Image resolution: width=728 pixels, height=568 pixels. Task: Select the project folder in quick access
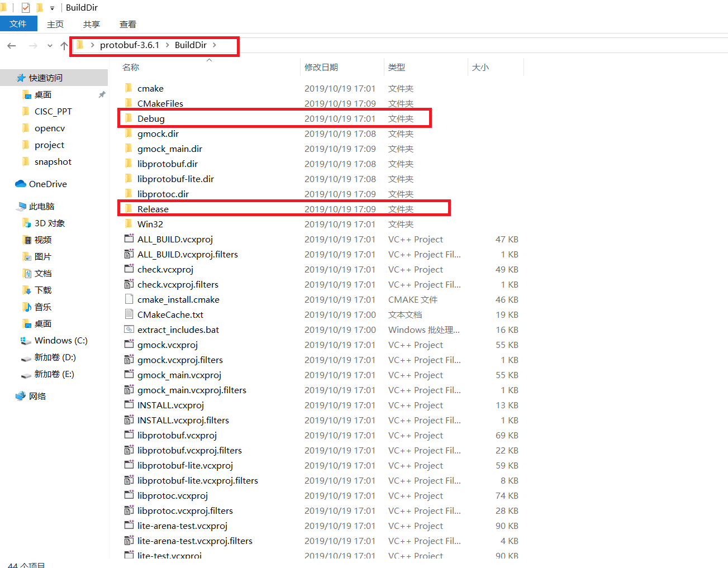(49, 145)
